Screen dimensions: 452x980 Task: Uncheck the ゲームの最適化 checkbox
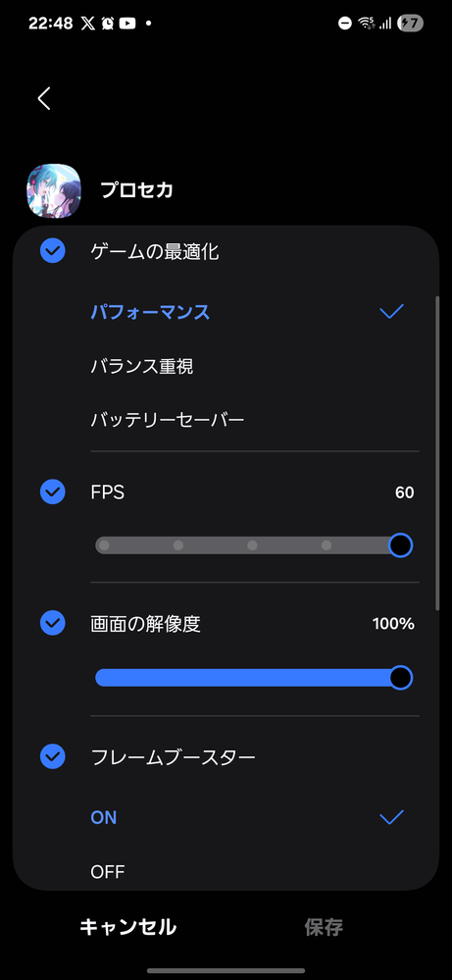tap(52, 251)
